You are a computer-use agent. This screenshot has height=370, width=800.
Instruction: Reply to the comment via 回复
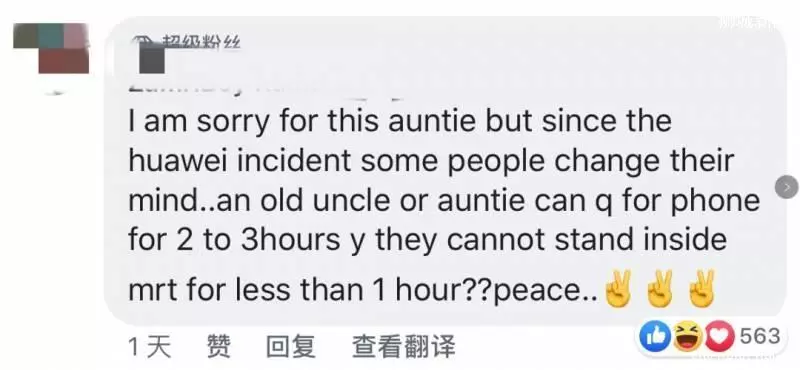pyautogui.click(x=290, y=347)
